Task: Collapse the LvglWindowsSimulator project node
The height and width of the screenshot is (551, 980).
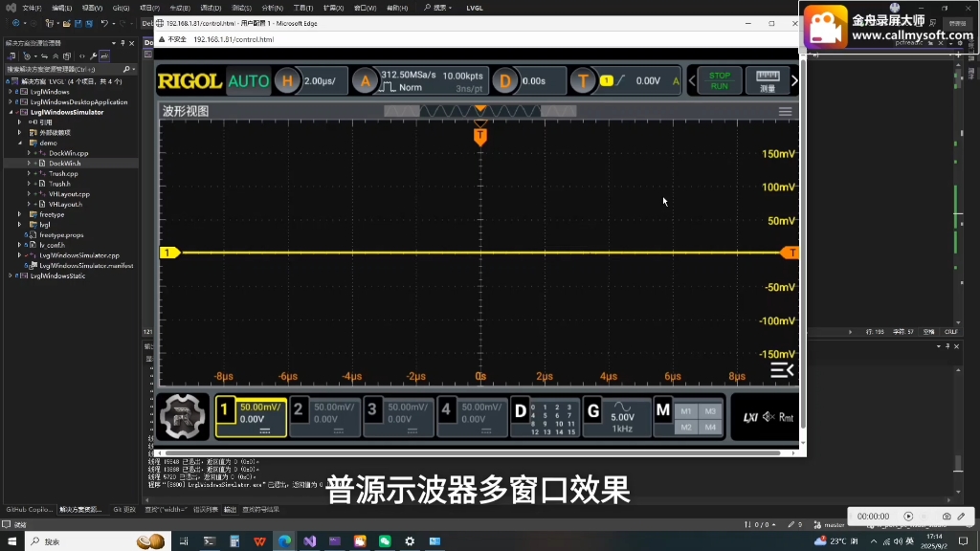Action: [x=11, y=113]
